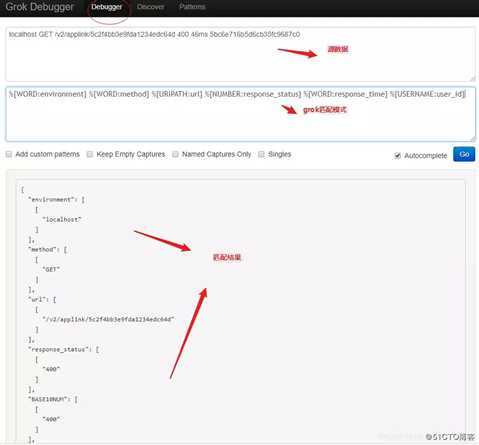Click the Grok Debugger brand title
This screenshot has height=445, width=479.
[40, 7]
